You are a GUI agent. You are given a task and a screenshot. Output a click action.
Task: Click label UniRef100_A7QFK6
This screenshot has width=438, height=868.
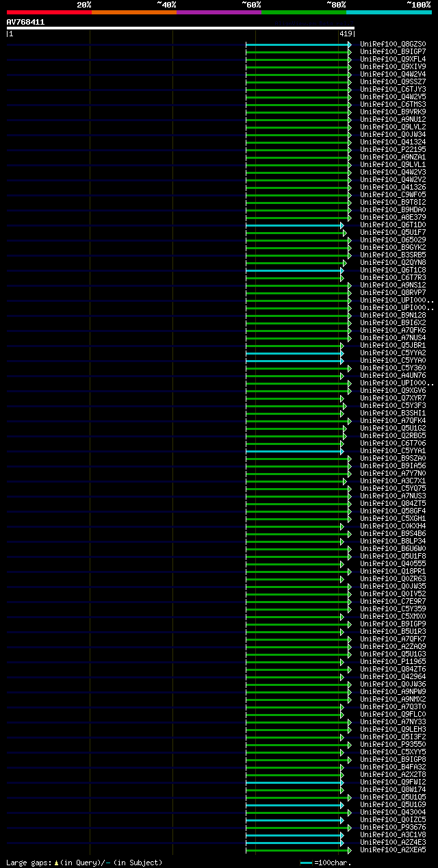[x=393, y=330]
